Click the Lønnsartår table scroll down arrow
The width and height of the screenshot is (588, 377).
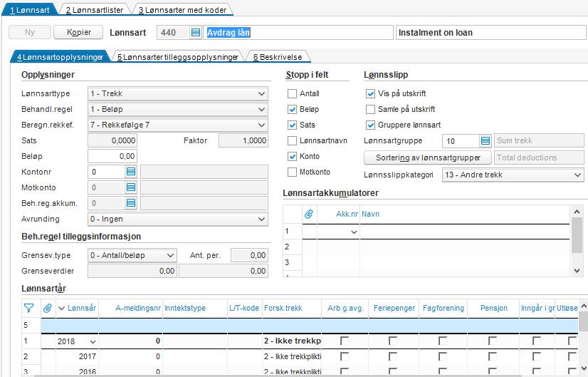(584, 368)
